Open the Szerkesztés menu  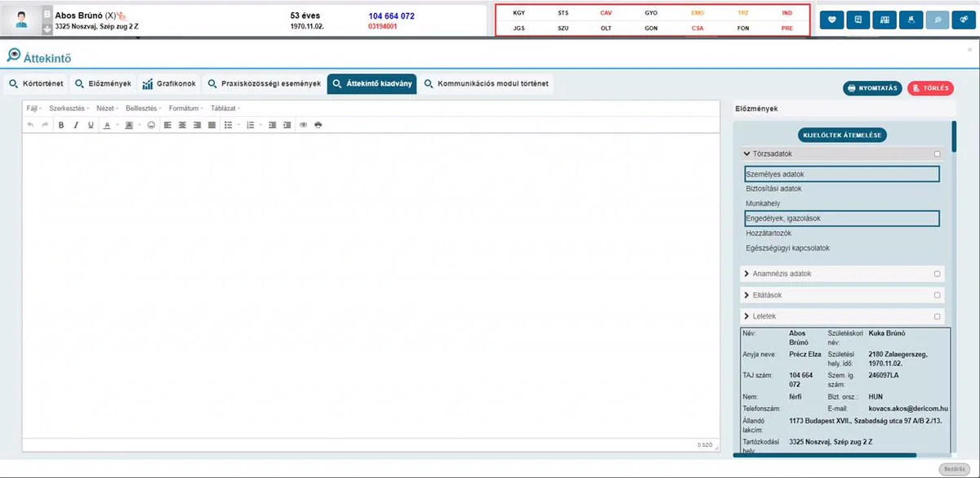[69, 108]
